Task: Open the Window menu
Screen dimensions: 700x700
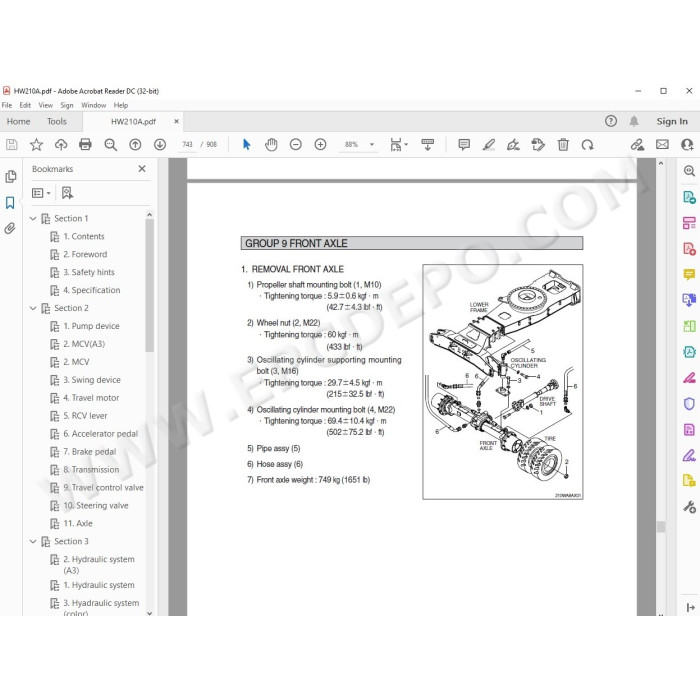Action: click(x=93, y=105)
